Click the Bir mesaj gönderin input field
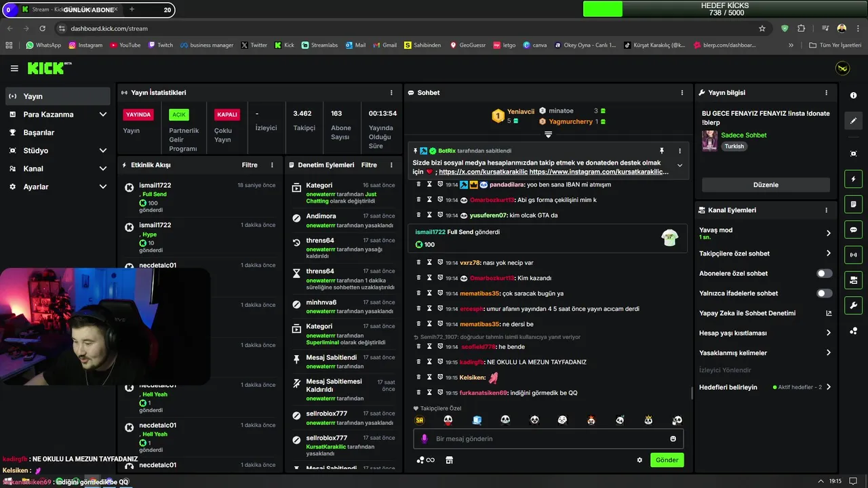Image resolution: width=868 pixels, height=488 pixels. [549, 439]
